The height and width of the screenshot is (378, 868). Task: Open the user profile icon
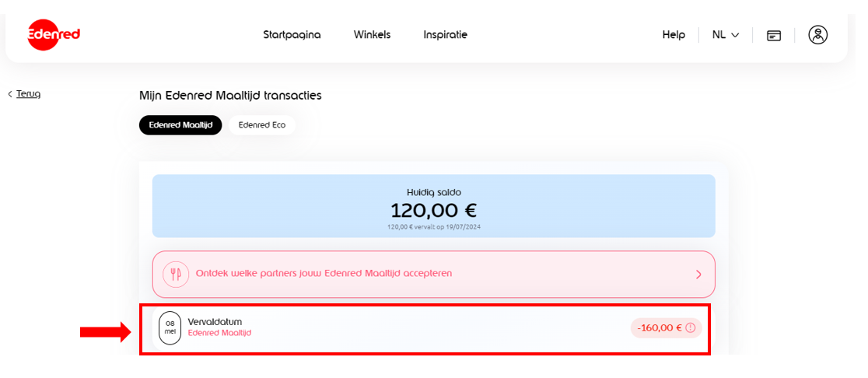click(817, 35)
